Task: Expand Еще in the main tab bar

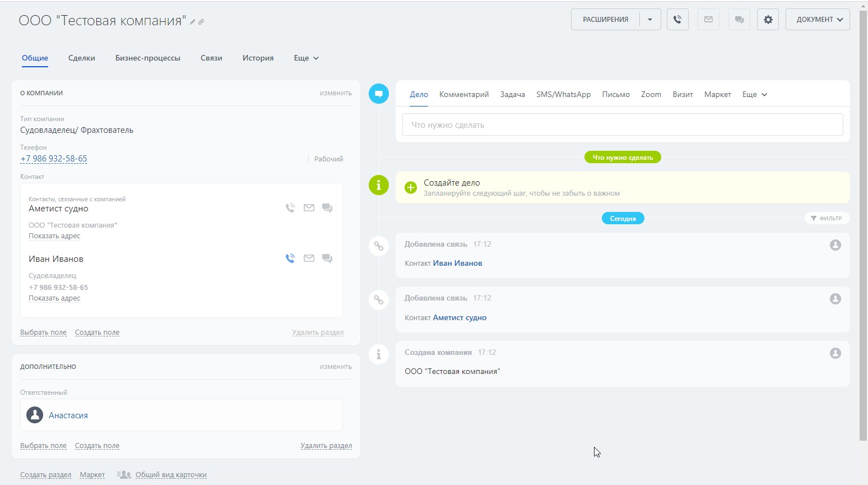Action: 306,58
